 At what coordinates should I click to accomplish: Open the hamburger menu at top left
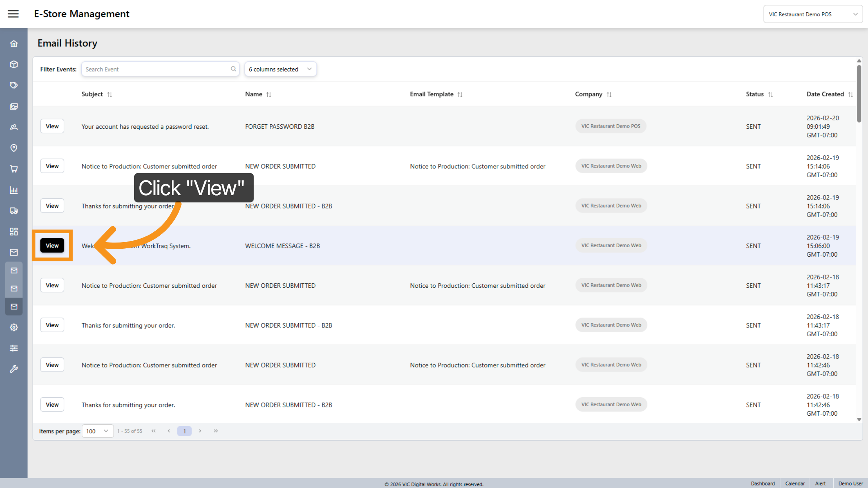[13, 14]
